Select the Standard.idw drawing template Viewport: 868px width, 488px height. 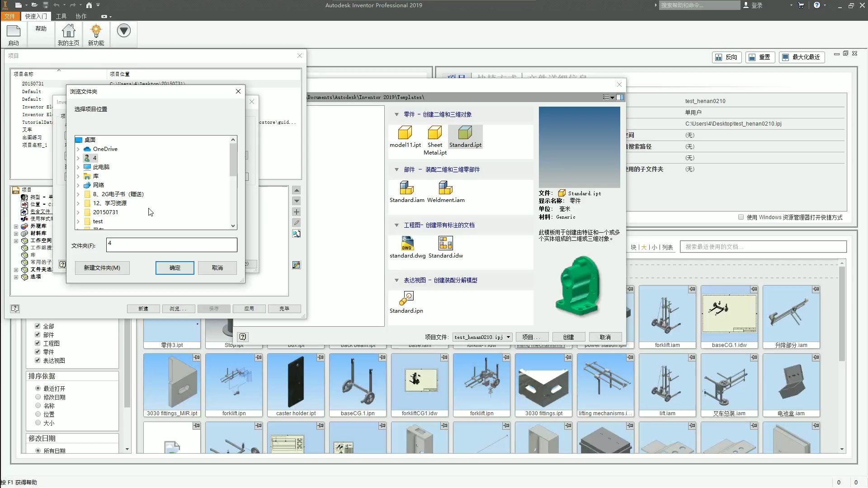click(446, 248)
